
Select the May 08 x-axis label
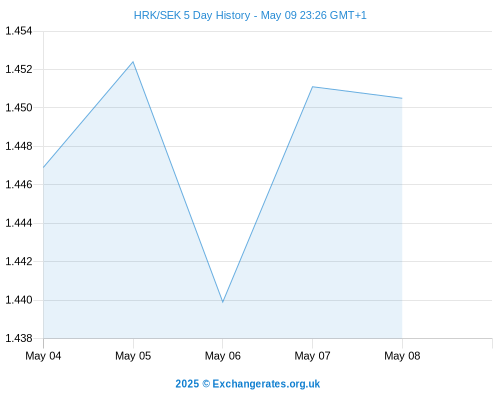point(402,356)
